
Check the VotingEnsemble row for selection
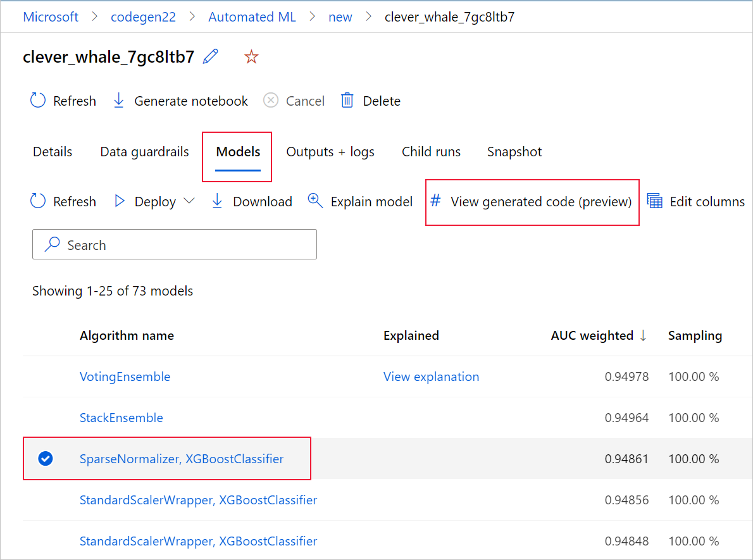pos(45,376)
